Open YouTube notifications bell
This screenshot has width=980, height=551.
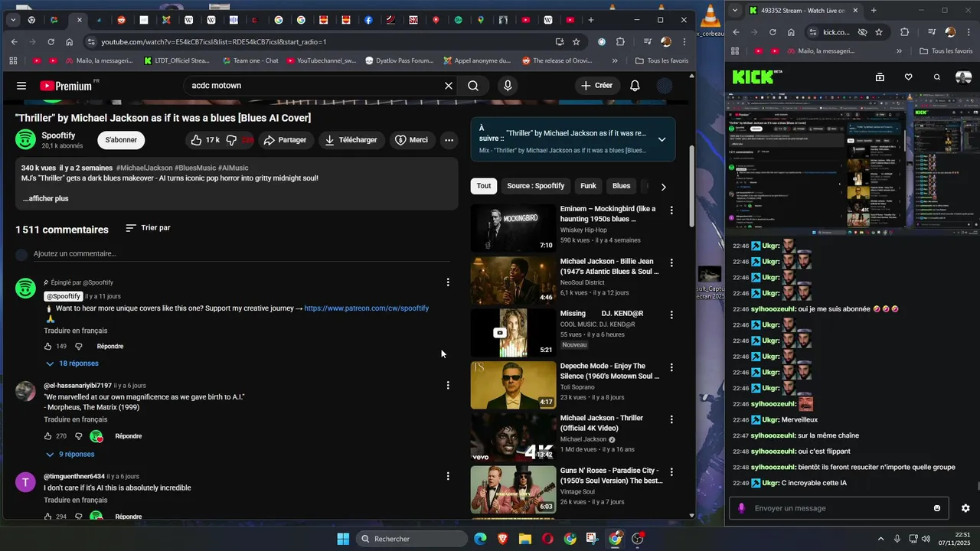pos(635,86)
